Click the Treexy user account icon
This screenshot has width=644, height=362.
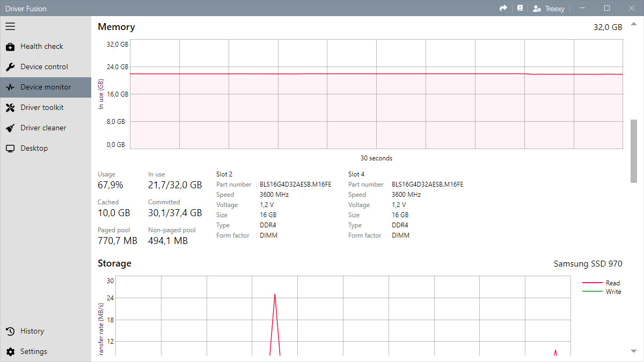point(537,9)
